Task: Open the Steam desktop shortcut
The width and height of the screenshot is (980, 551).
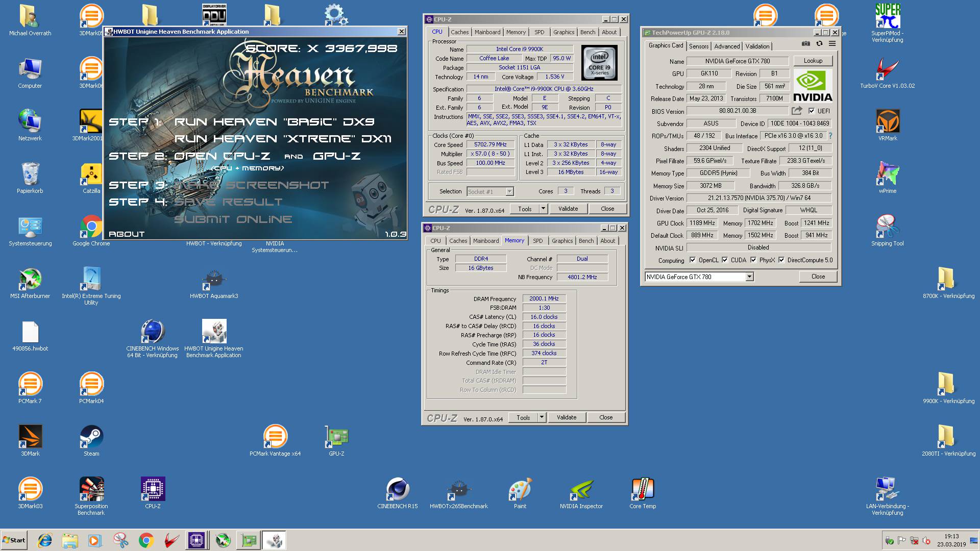Action: click(91, 441)
